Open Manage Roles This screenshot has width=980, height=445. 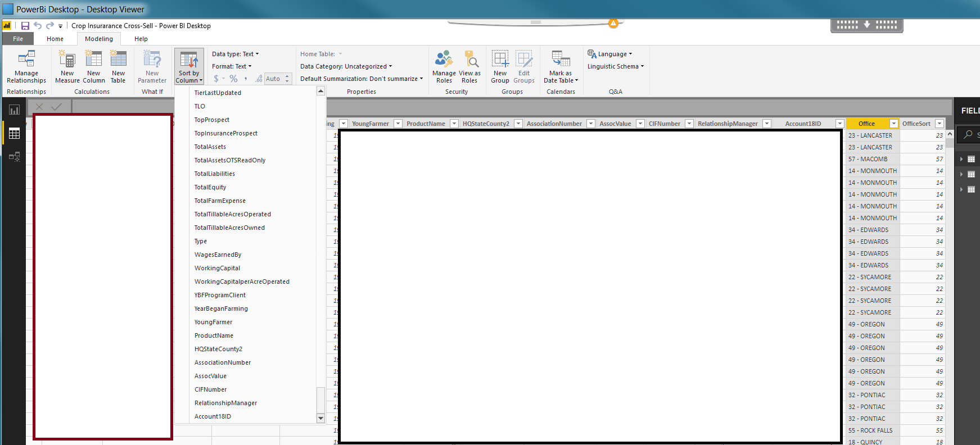click(444, 67)
